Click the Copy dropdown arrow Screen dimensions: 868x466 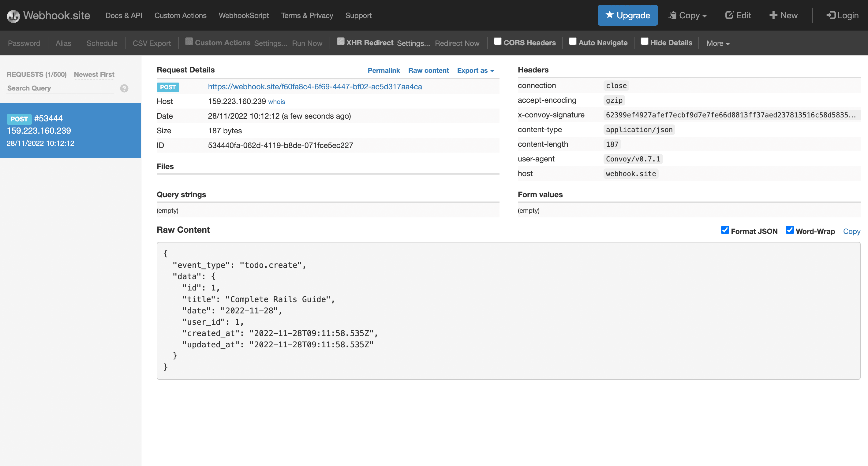click(x=704, y=16)
